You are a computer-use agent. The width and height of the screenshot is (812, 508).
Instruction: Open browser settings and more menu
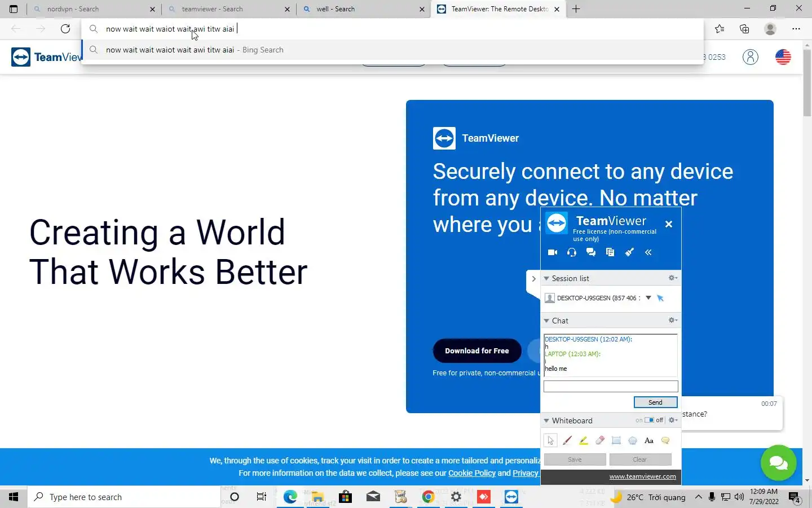coord(796,29)
